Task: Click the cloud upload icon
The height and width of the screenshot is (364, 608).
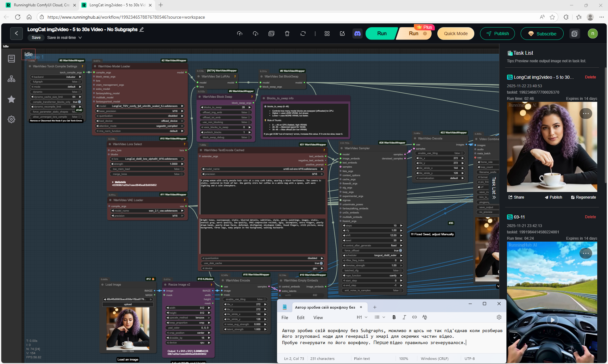Action: (240, 34)
